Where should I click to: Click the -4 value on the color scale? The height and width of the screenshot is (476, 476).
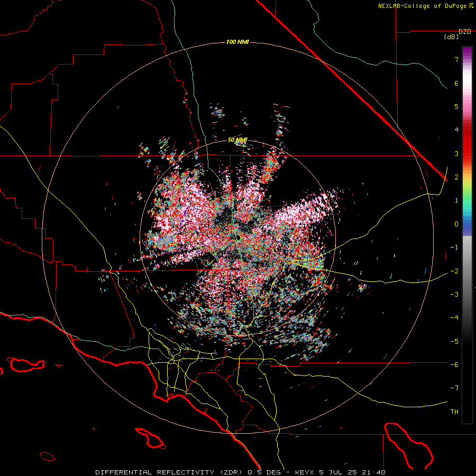click(x=454, y=318)
